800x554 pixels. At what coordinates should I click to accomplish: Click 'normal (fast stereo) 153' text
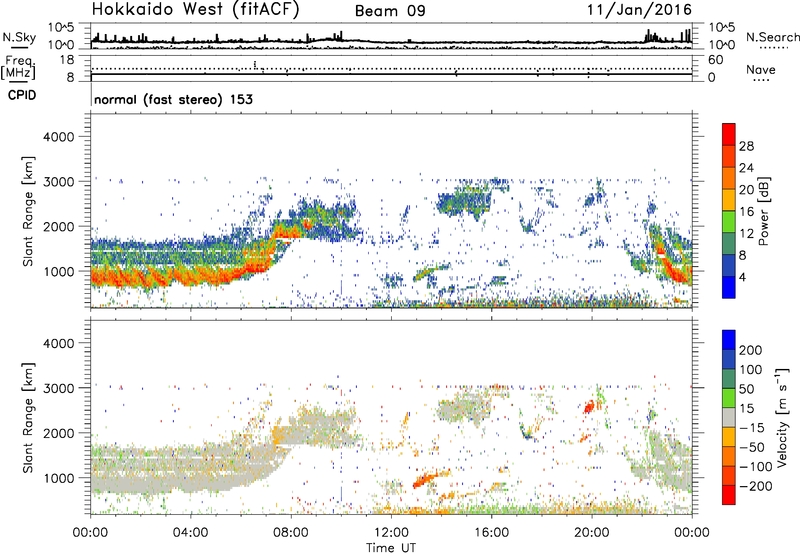tap(173, 99)
